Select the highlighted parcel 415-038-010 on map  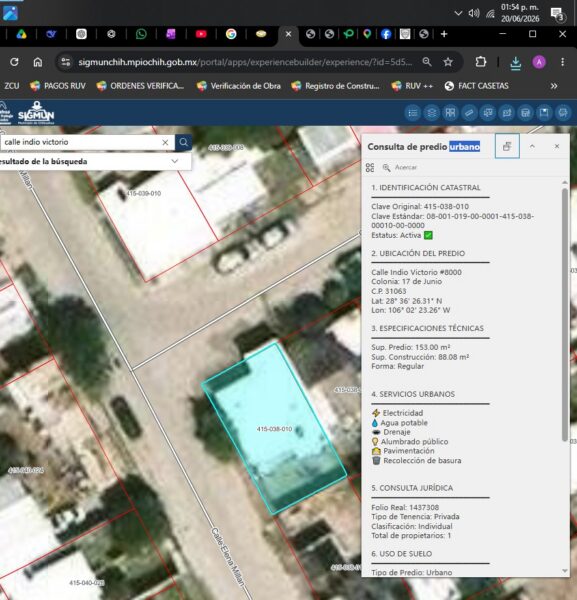tap(274, 429)
